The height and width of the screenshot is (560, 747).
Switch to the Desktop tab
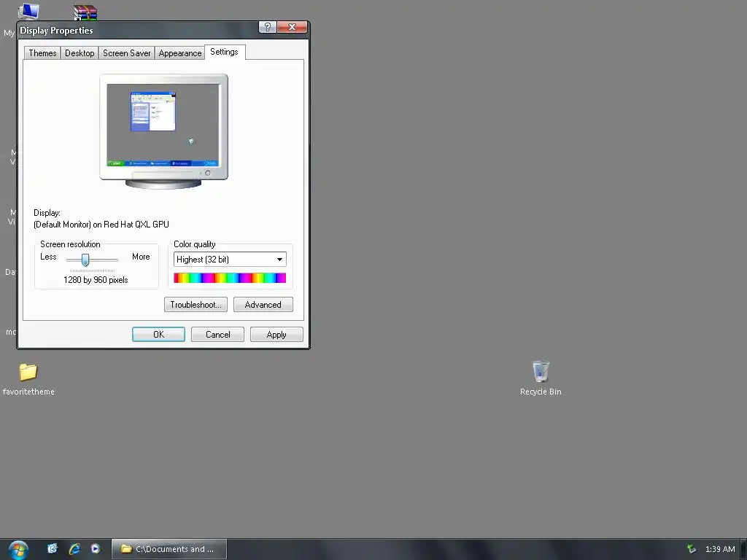[x=80, y=52]
